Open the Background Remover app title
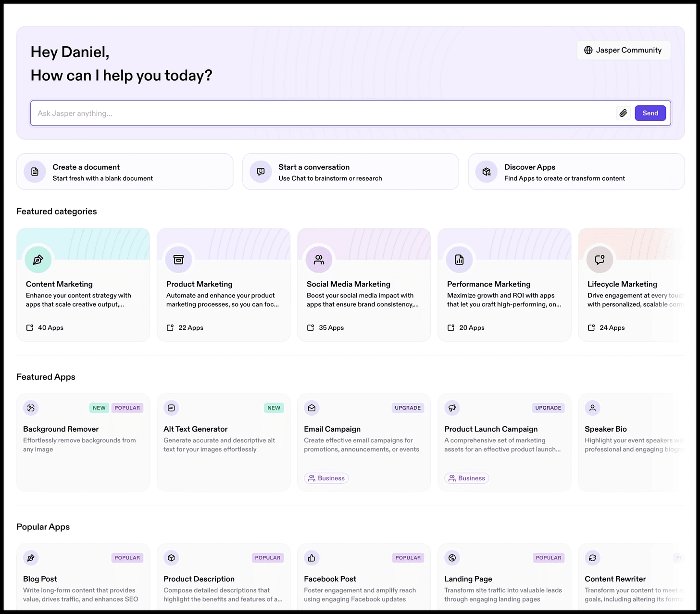The width and height of the screenshot is (700, 614). 61,429
